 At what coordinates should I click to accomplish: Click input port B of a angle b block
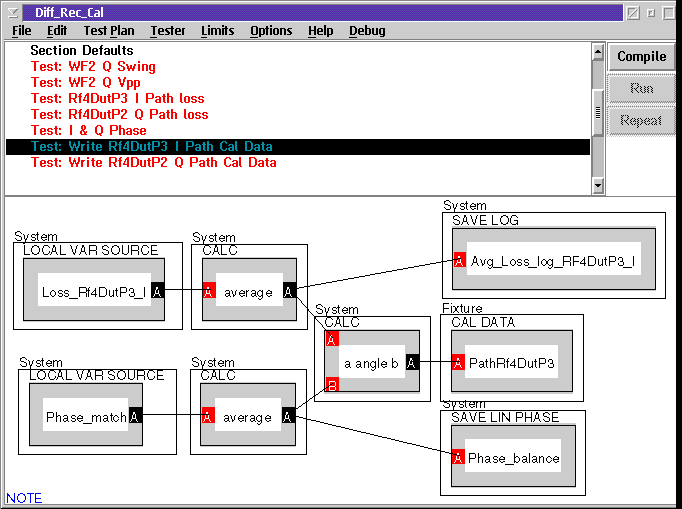[x=332, y=384]
